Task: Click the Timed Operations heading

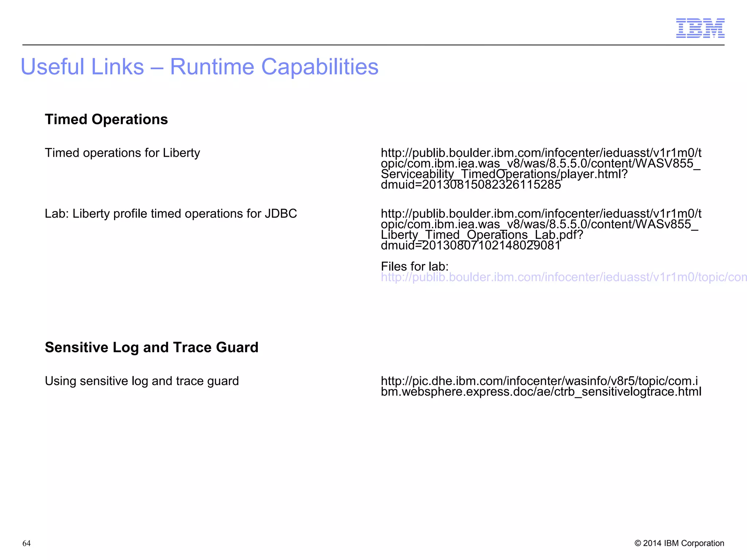Action: [x=106, y=120]
